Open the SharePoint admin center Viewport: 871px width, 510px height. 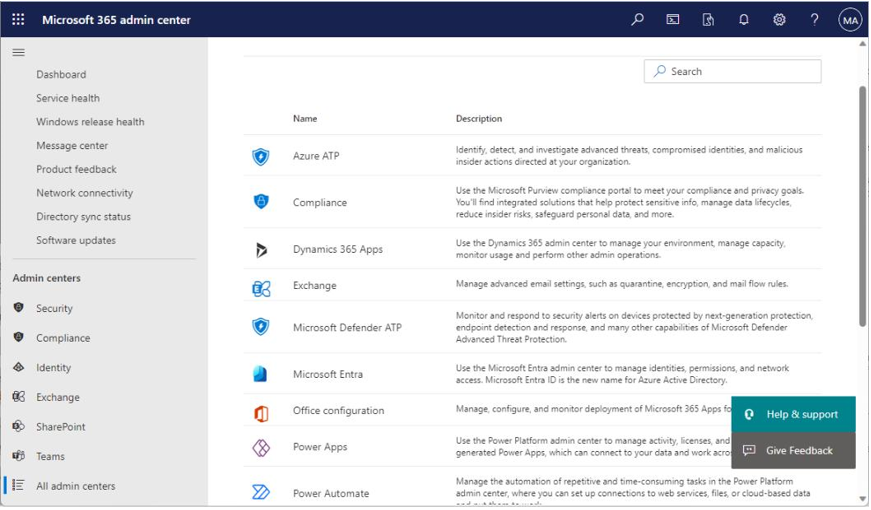[x=61, y=427]
